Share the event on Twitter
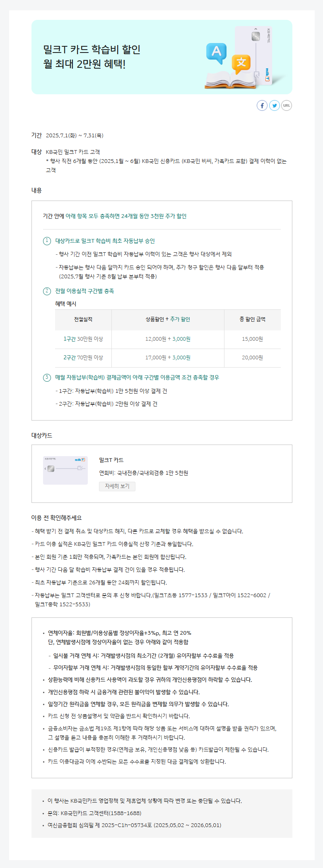 click(275, 105)
